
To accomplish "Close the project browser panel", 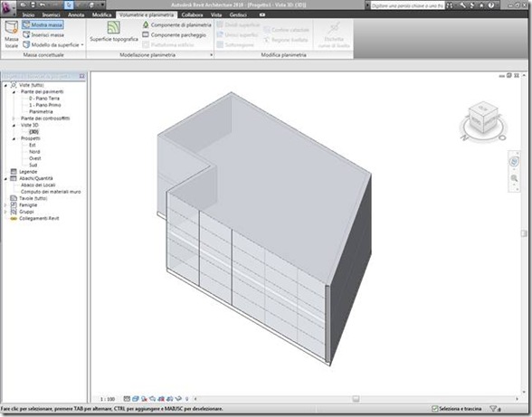I will 81,76.
